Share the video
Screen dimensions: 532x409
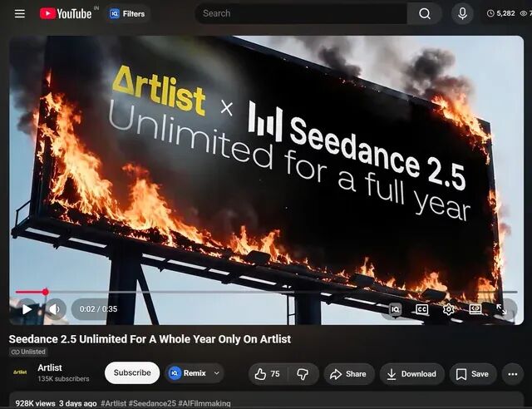point(349,374)
